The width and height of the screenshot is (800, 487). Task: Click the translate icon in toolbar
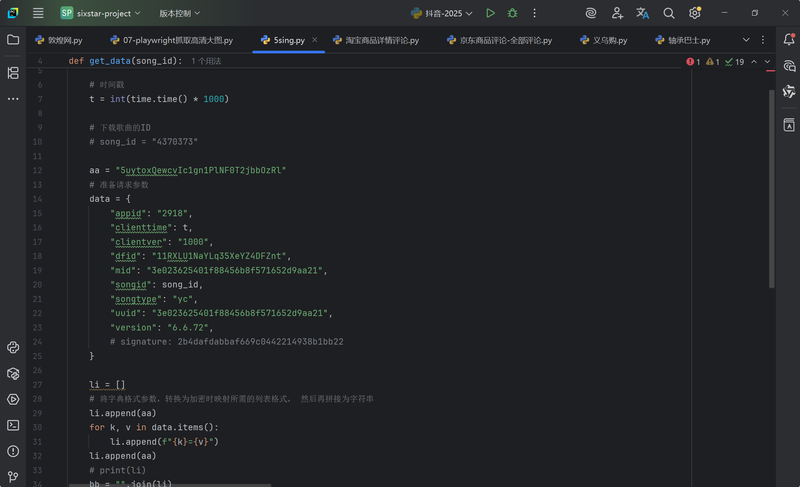pos(643,13)
